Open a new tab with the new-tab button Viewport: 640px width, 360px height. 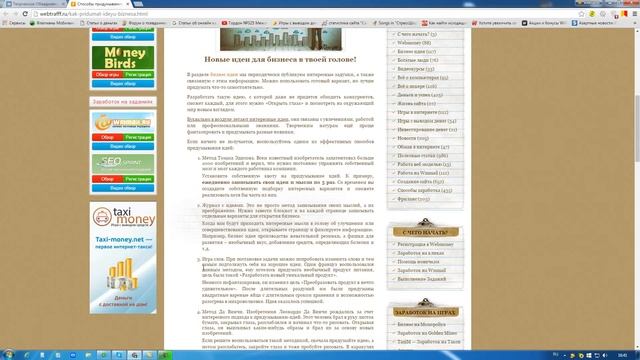click(x=138, y=4)
